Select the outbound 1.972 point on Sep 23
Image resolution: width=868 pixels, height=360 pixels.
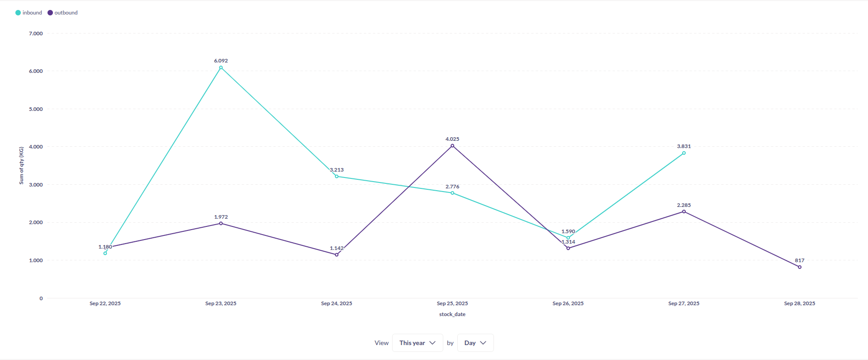click(221, 223)
